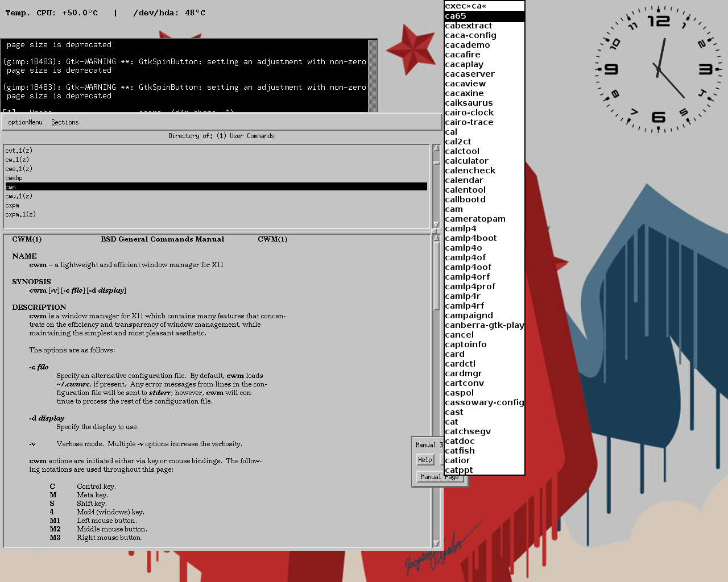This screenshot has height=582, width=728.
Task: Choose cwebp entry in directory list
Action: [14, 178]
